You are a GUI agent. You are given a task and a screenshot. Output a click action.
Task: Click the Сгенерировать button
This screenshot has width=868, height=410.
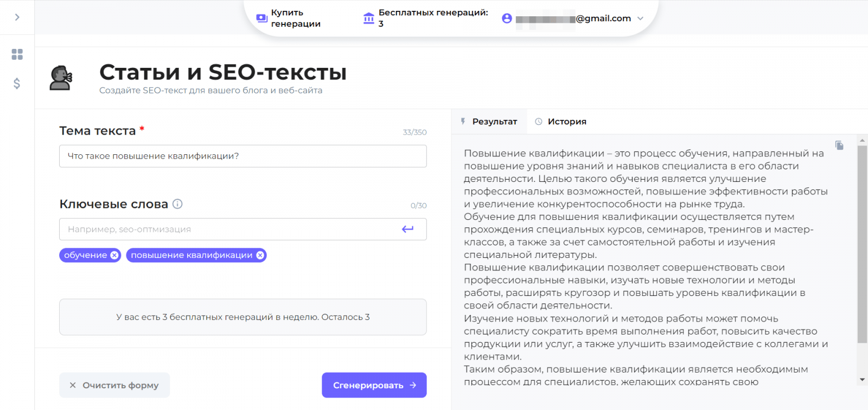[x=374, y=385]
